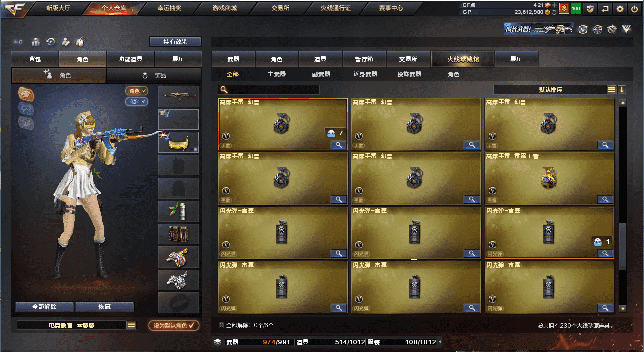Select the 近身武器 filter tab

click(365, 74)
